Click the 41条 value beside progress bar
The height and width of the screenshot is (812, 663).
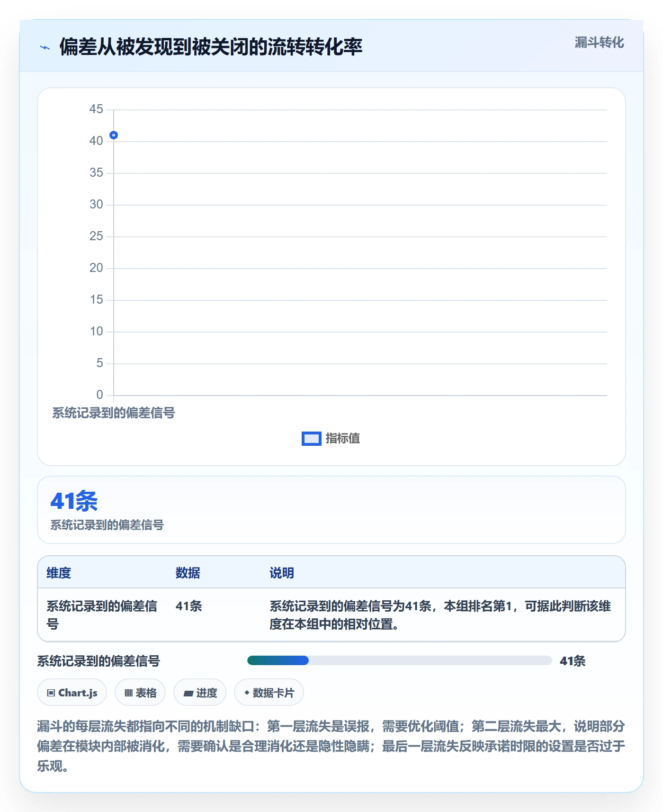573,661
